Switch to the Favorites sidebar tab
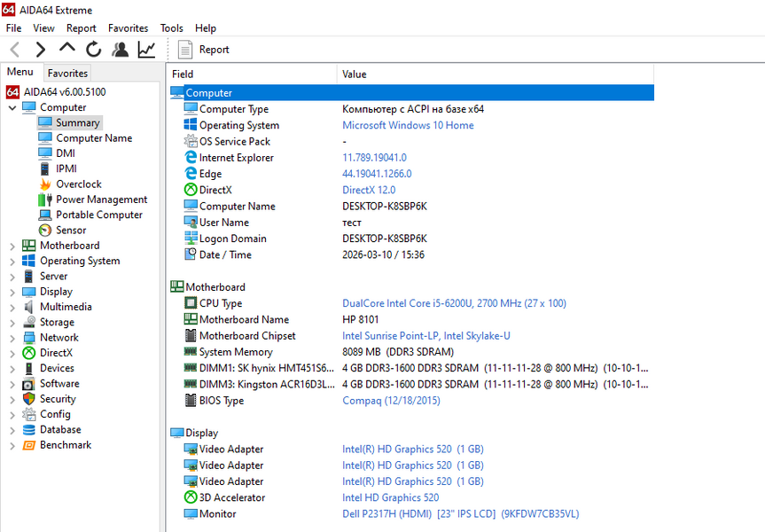The width and height of the screenshot is (765, 532). tap(68, 74)
